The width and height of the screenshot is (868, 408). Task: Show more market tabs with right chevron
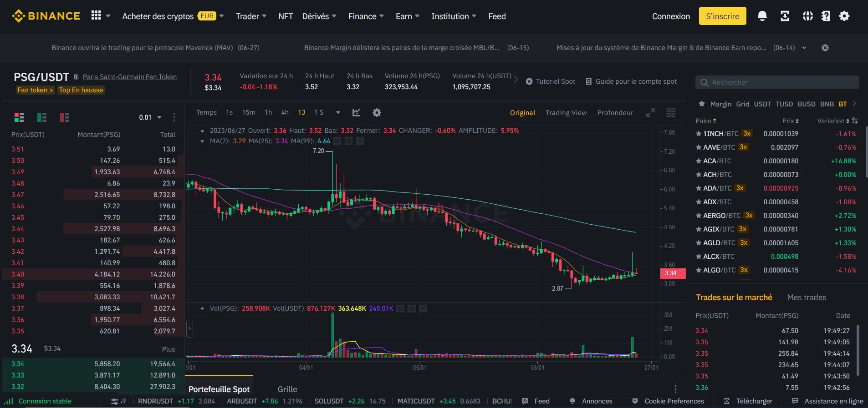click(x=854, y=104)
